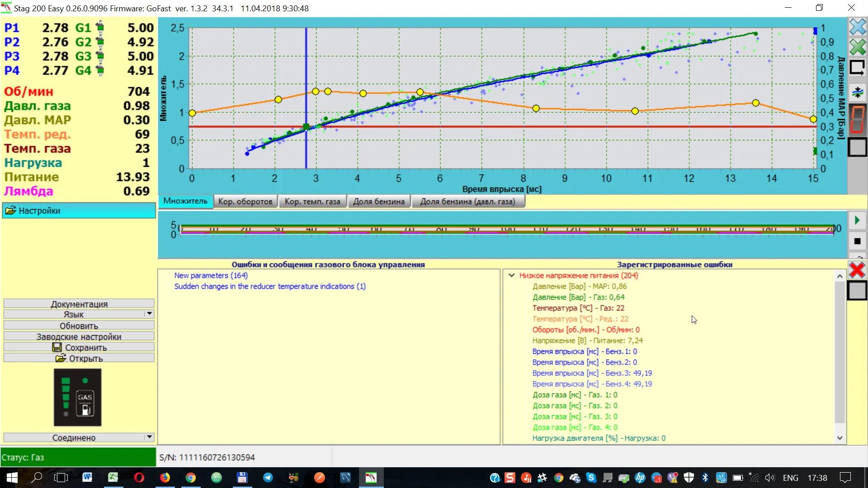Image resolution: width=868 pixels, height=488 pixels.
Task: Click the Давл. газа parameter label
Action: coord(38,106)
